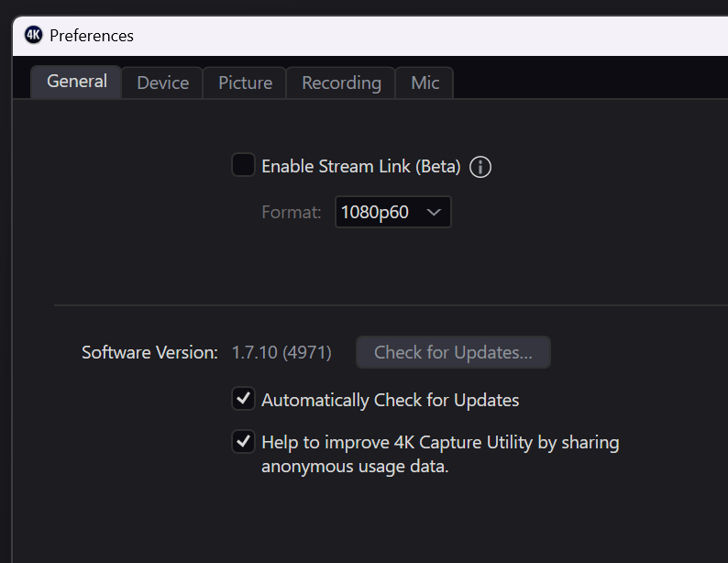Viewport: 728px width, 563px height.
Task: Uncheck Automatically Check for Updates
Action: click(243, 399)
